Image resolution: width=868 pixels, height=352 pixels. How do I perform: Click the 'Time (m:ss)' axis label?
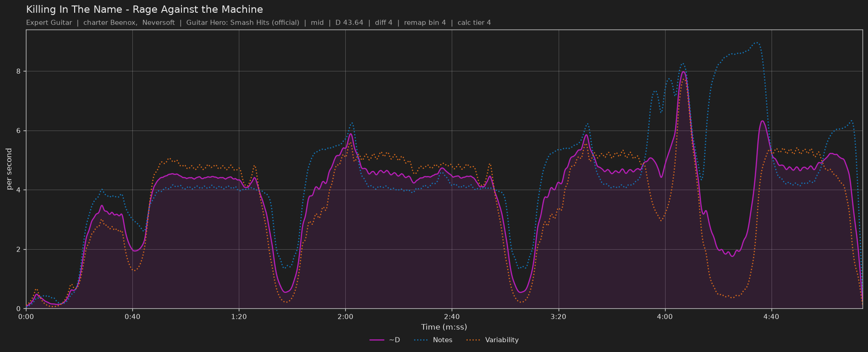[444, 327]
